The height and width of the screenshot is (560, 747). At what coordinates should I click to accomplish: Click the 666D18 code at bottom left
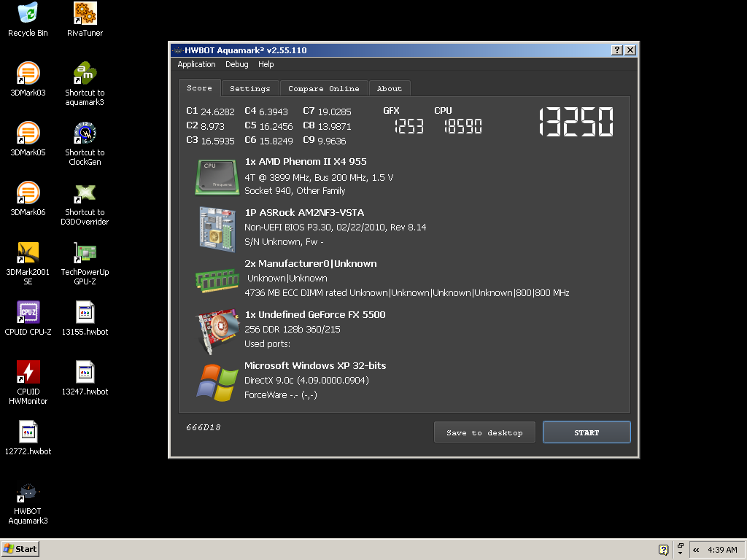(204, 427)
